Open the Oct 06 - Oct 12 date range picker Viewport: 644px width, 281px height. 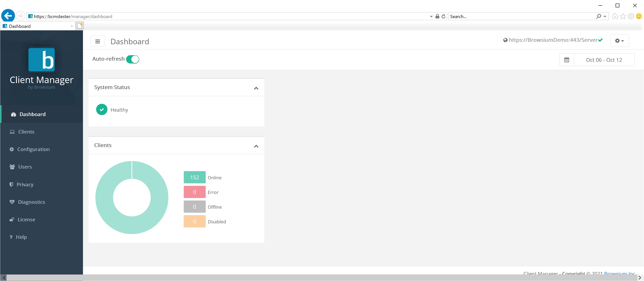[x=604, y=60]
